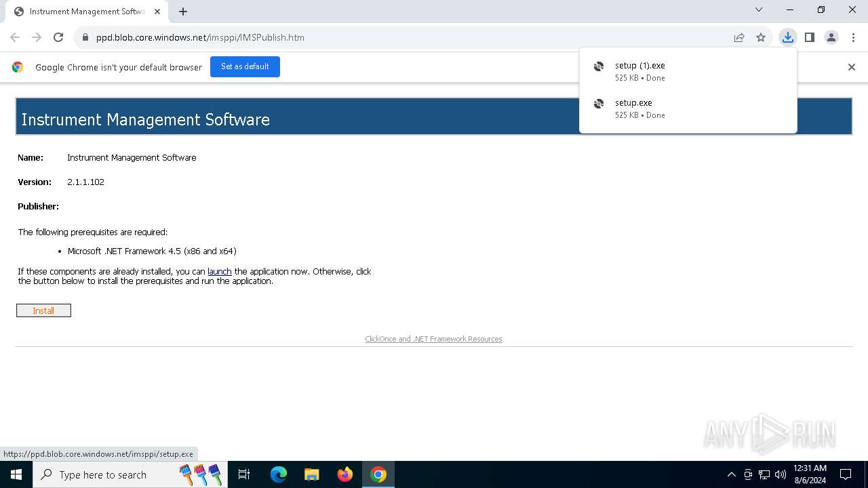Open the side panel icon
868x488 pixels.
pos(810,37)
